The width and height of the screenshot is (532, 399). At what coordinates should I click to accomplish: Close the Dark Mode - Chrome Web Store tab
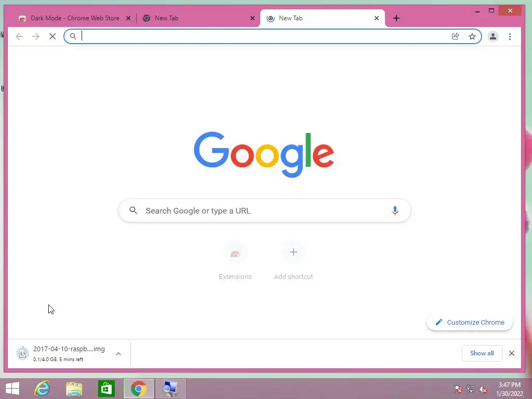click(x=128, y=18)
